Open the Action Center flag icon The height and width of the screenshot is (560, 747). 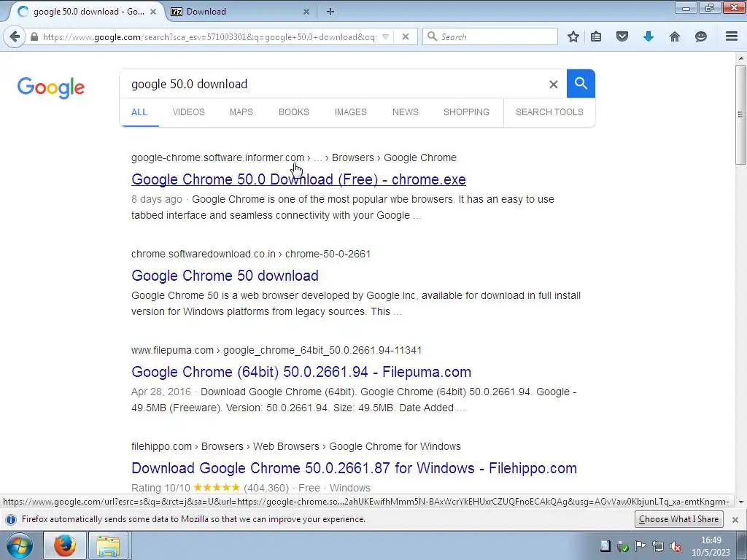click(640, 546)
